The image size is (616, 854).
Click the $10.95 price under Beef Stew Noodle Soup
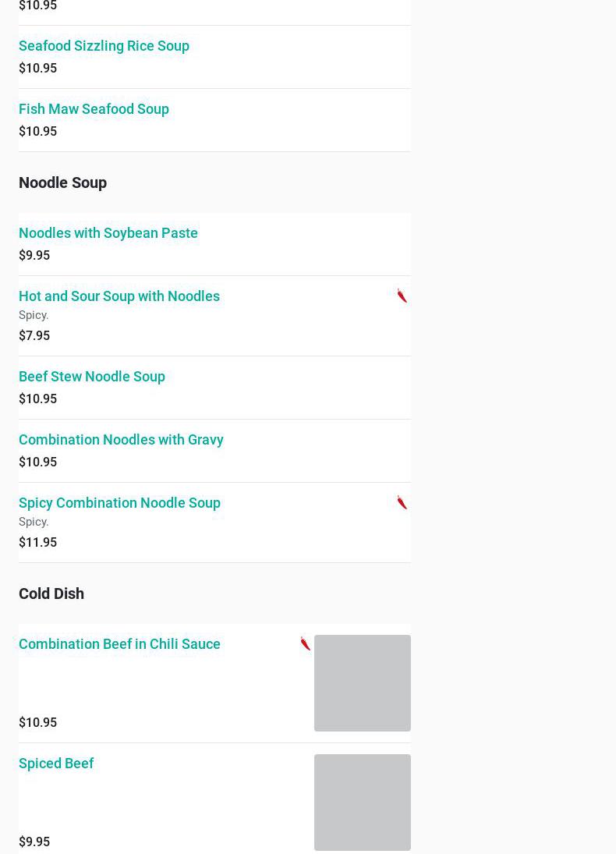37,399
